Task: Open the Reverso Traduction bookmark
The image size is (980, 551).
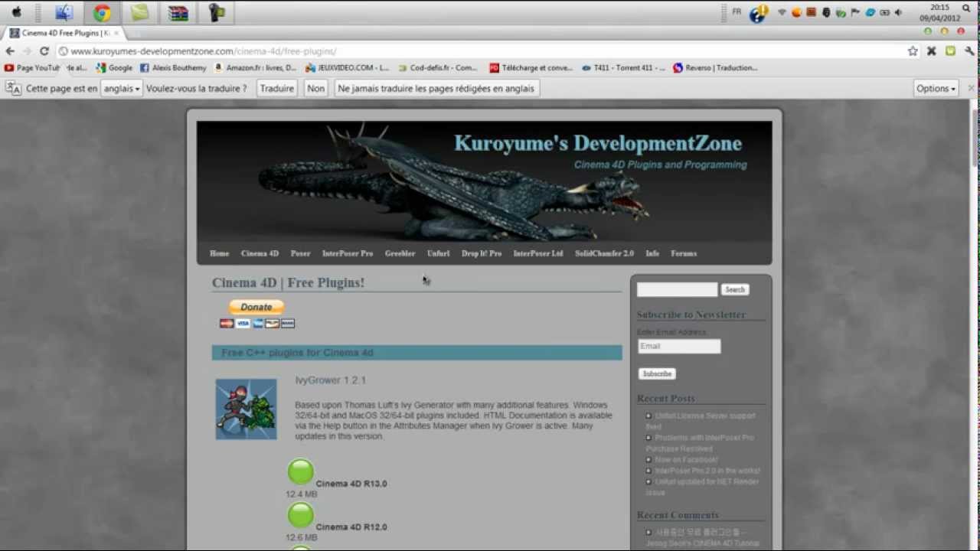Action: pos(715,68)
